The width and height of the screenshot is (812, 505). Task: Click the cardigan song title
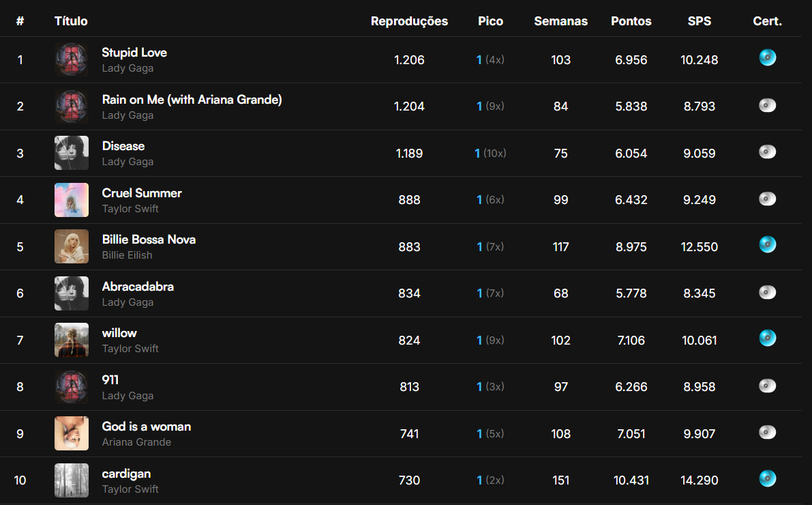coord(126,474)
